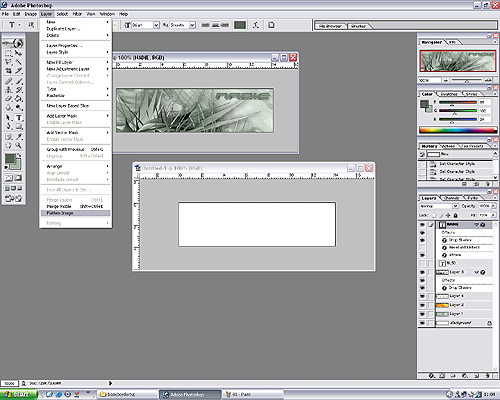Image resolution: width=500 pixels, height=400 pixels.
Task: Hide the Background layer eye icon
Action: tap(422, 323)
